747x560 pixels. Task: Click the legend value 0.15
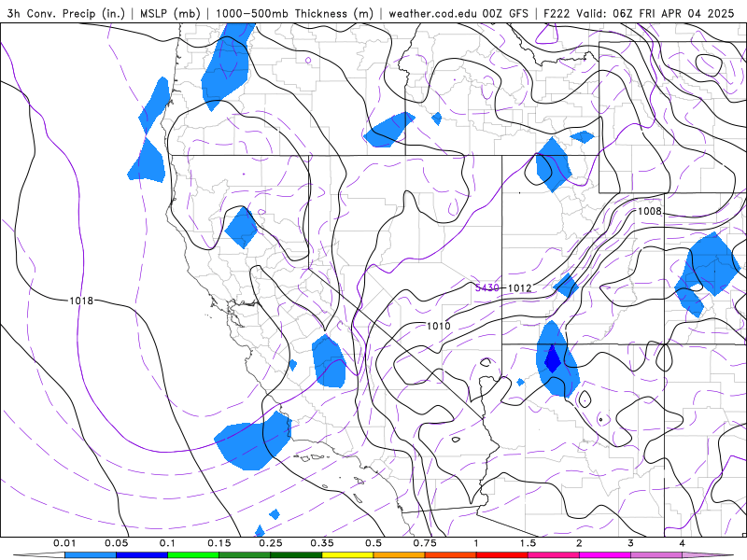point(219,543)
